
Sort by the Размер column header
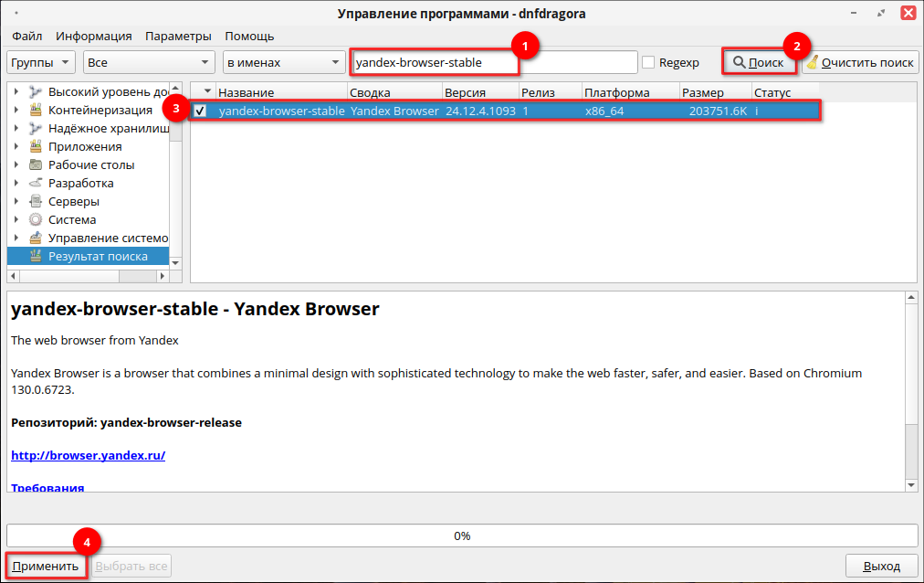tap(716, 92)
